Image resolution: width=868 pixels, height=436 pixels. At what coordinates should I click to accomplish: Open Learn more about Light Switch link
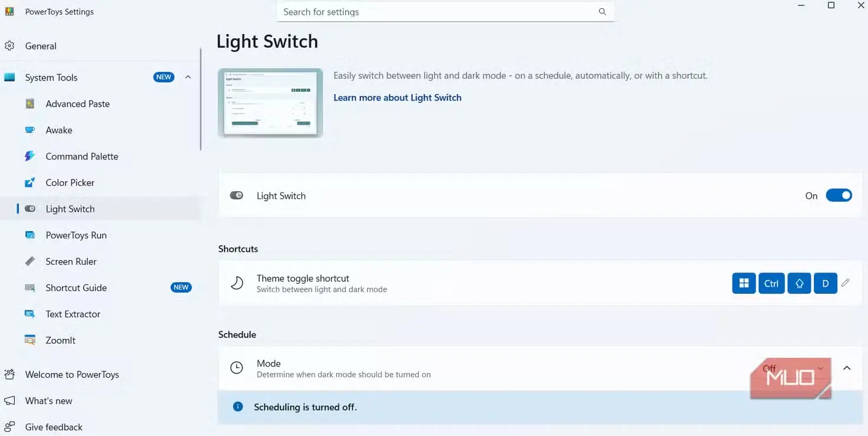397,98
